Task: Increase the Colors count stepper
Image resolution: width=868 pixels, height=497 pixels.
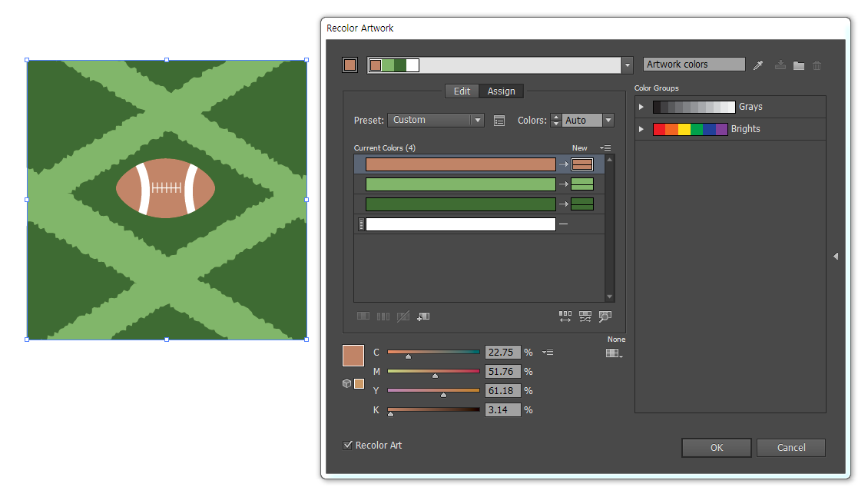Action: coord(556,117)
